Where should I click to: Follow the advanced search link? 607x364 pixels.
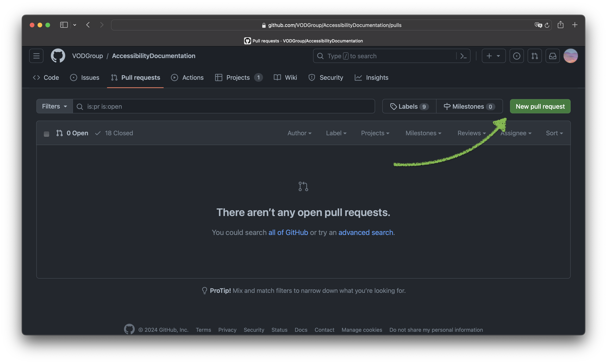pos(365,232)
